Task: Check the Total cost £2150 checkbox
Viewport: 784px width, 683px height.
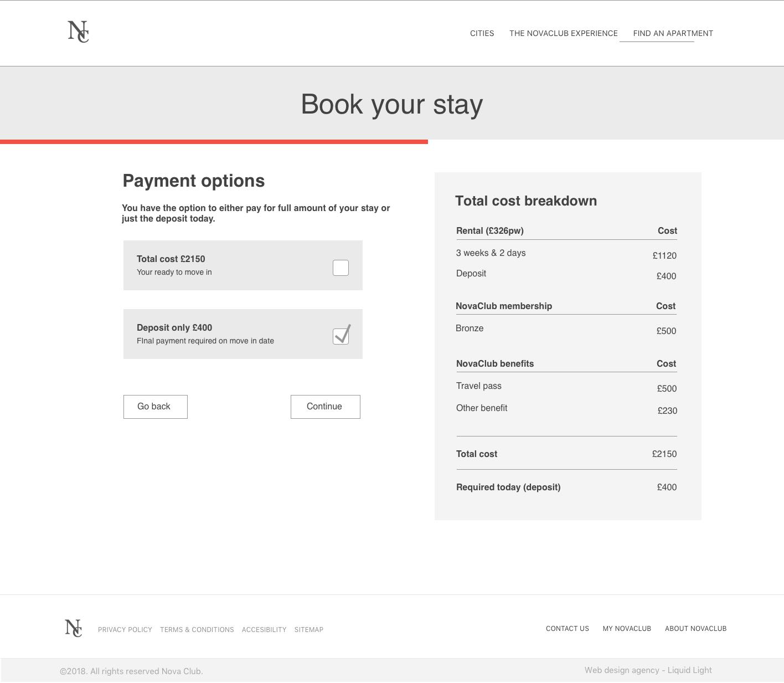Action: (x=341, y=268)
